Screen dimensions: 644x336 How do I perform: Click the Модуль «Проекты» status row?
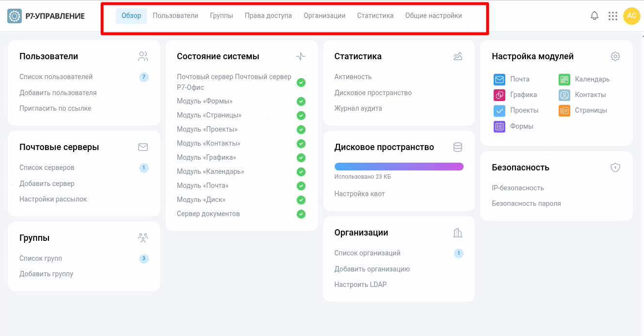click(x=241, y=130)
